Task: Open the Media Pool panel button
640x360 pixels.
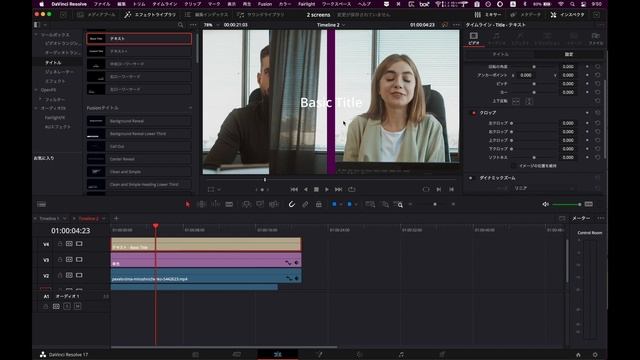Action: coord(97,15)
